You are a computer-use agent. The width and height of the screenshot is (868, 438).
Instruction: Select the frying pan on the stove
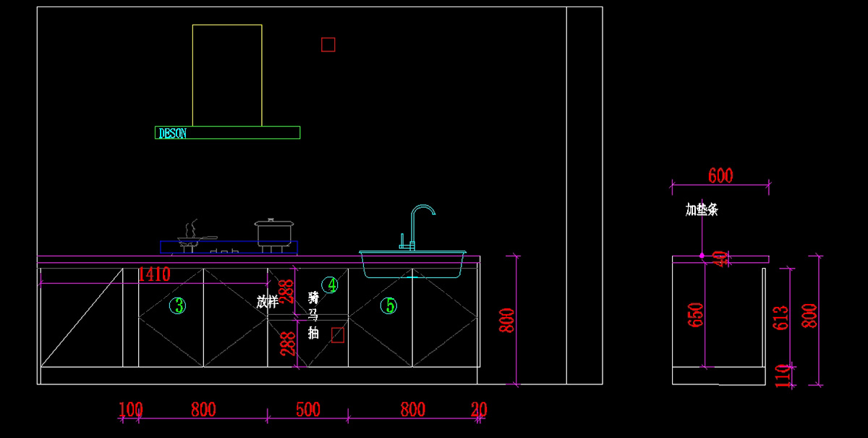point(195,237)
